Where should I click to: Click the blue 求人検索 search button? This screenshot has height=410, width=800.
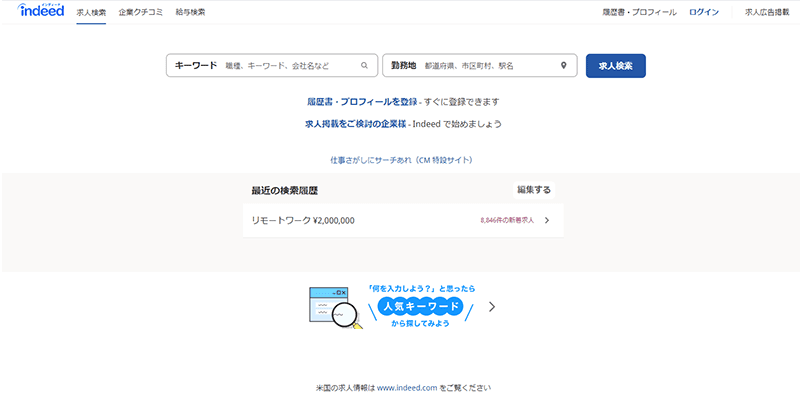point(616,66)
